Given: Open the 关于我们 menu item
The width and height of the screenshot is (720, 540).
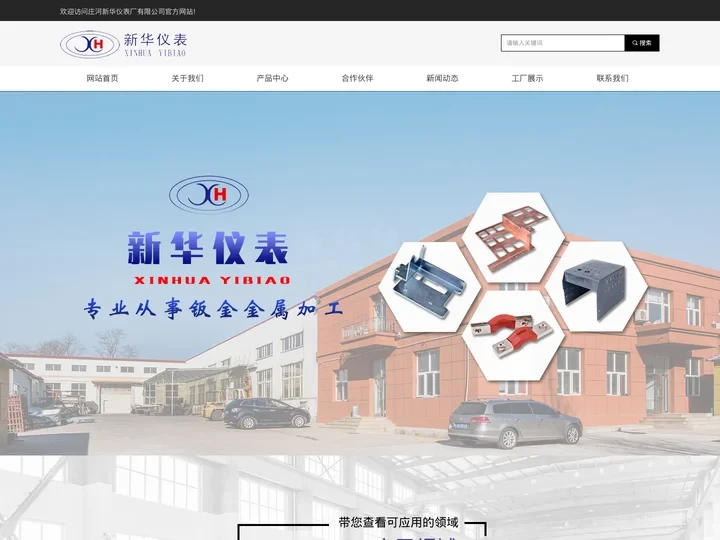Looking at the screenshot, I should tap(187, 78).
